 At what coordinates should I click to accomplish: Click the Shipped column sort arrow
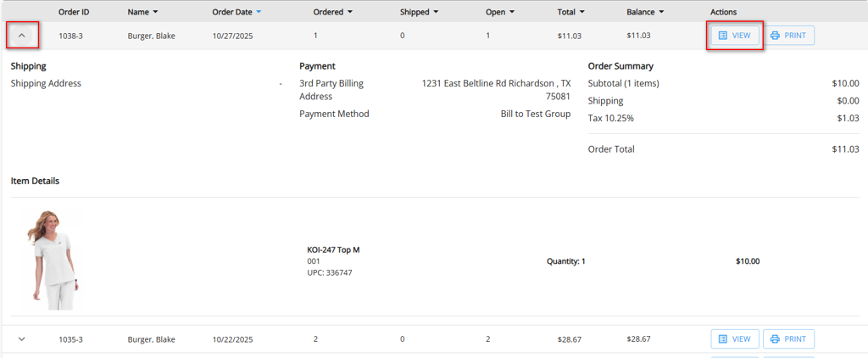coord(436,13)
